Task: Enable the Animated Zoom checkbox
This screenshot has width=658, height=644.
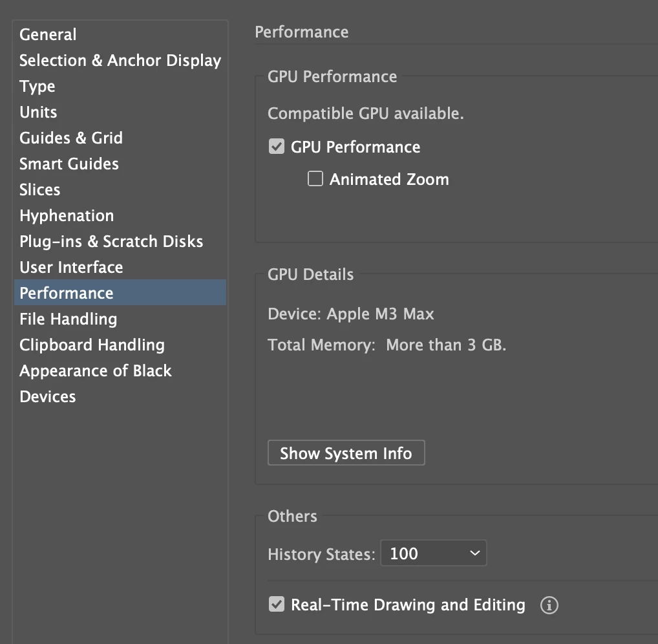Action: (315, 179)
